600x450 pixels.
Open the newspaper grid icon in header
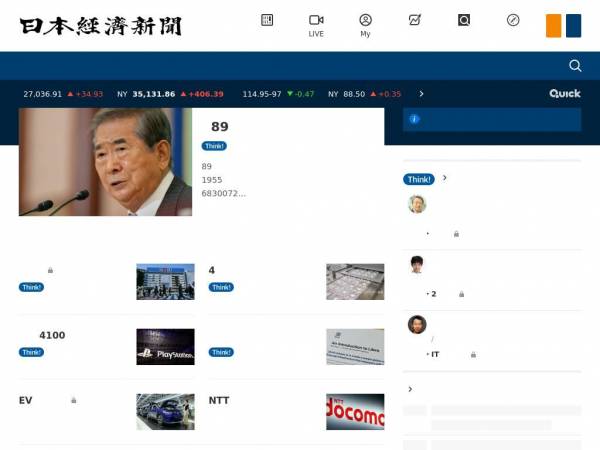[x=267, y=20]
